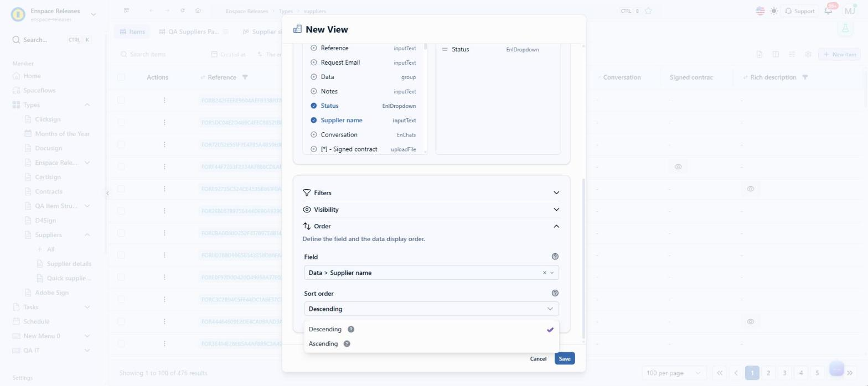The image size is (868, 386).
Task: Navigate back with left arrow
Action: click(x=151, y=11)
